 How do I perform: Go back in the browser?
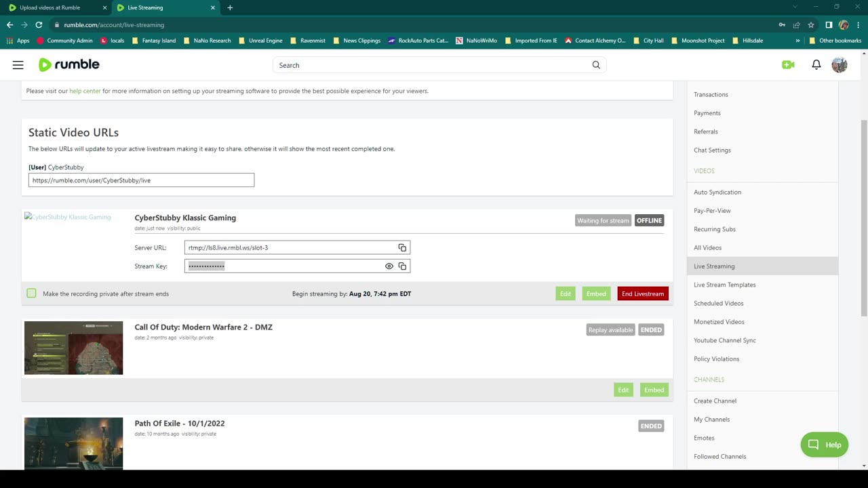(x=9, y=25)
